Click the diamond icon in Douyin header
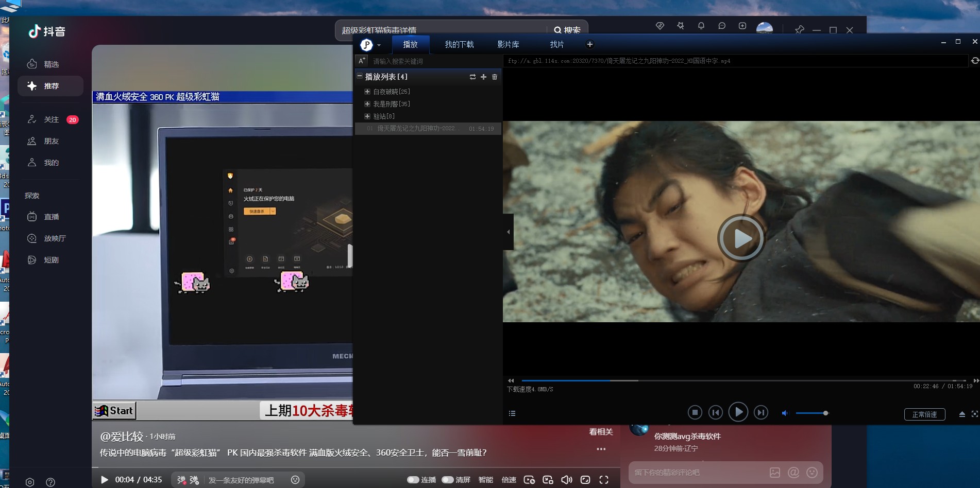This screenshot has width=980, height=488. click(x=660, y=26)
